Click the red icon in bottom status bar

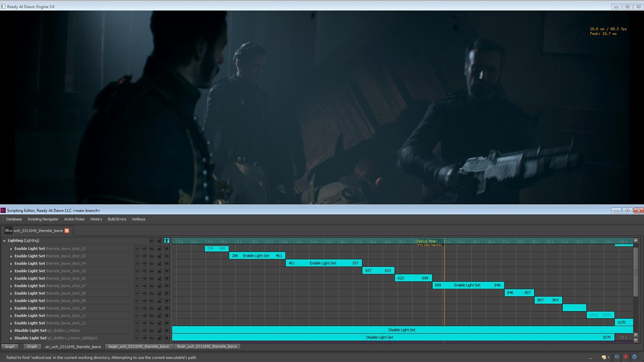click(x=626, y=357)
